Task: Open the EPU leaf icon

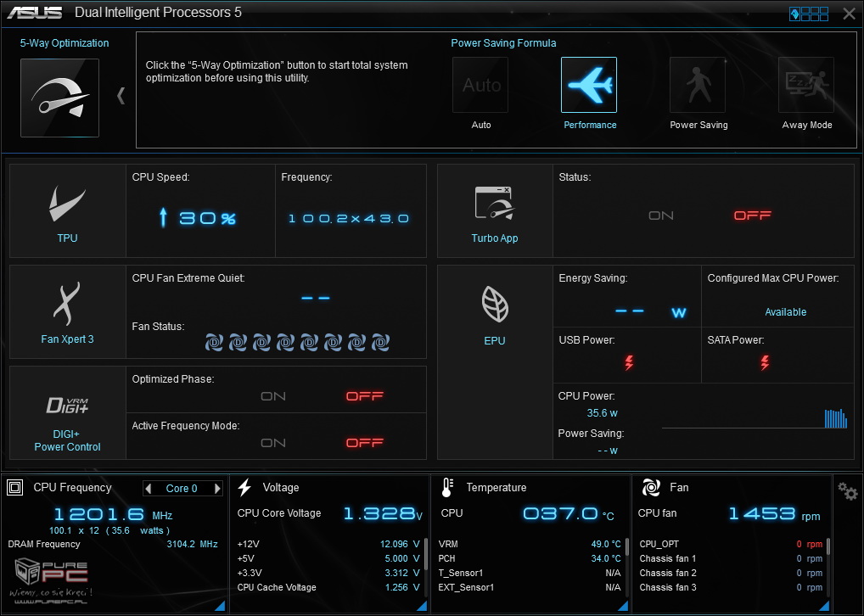Action: pos(495,304)
